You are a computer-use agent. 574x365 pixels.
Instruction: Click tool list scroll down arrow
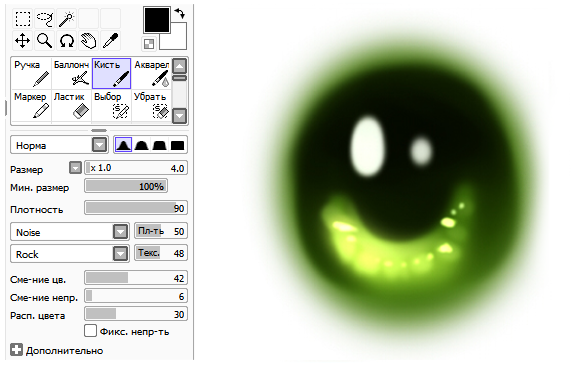point(179,116)
